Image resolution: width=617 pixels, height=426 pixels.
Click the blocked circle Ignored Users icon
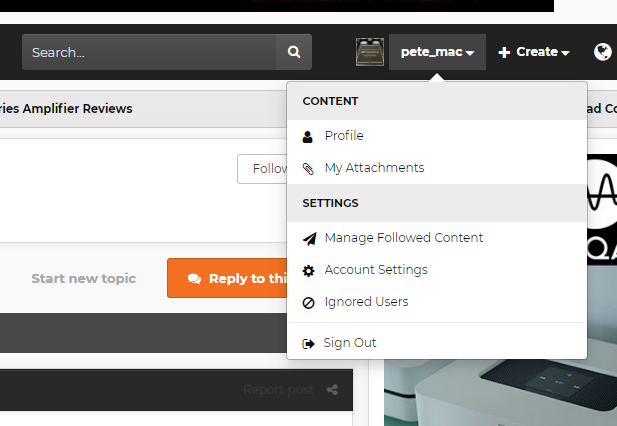308,303
